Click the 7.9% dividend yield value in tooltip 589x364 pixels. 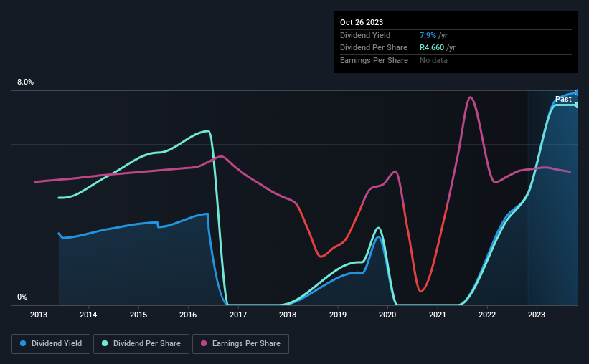point(428,35)
